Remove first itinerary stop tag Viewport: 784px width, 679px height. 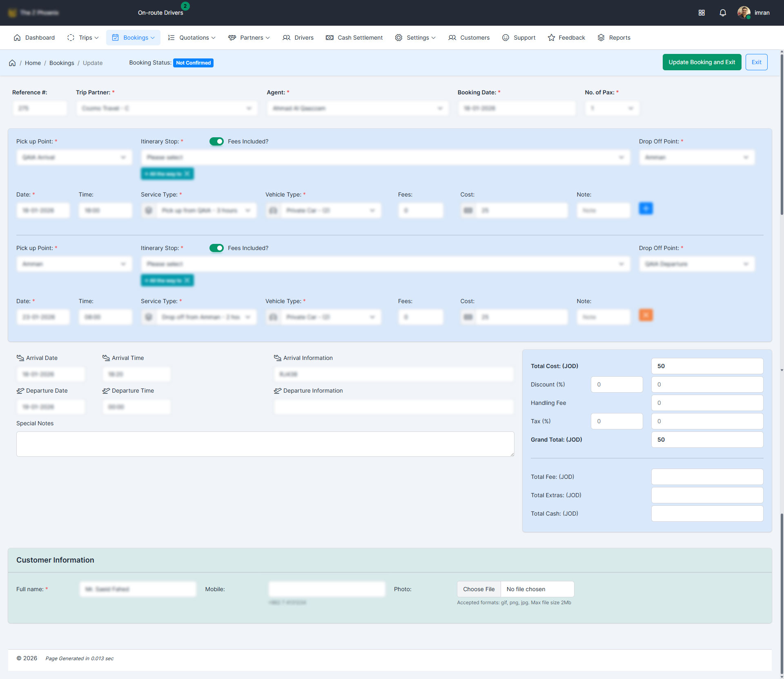[x=187, y=174]
